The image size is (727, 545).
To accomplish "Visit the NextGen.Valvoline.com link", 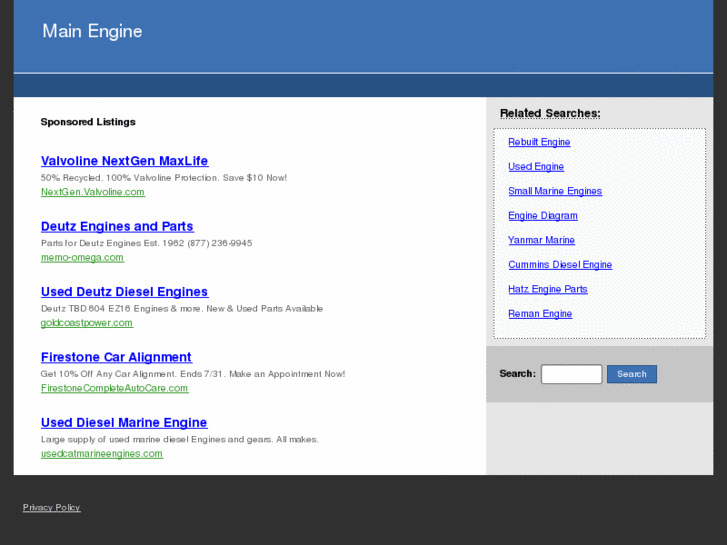I will pyautogui.click(x=93, y=192).
